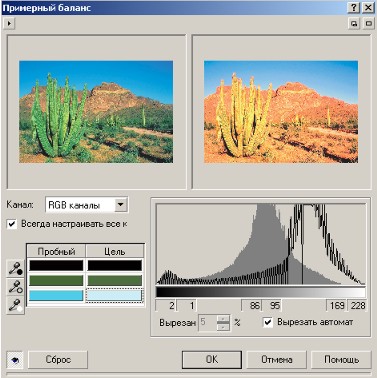The height and width of the screenshot is (378, 377).
Task: Click the OK button
Action: click(212, 359)
